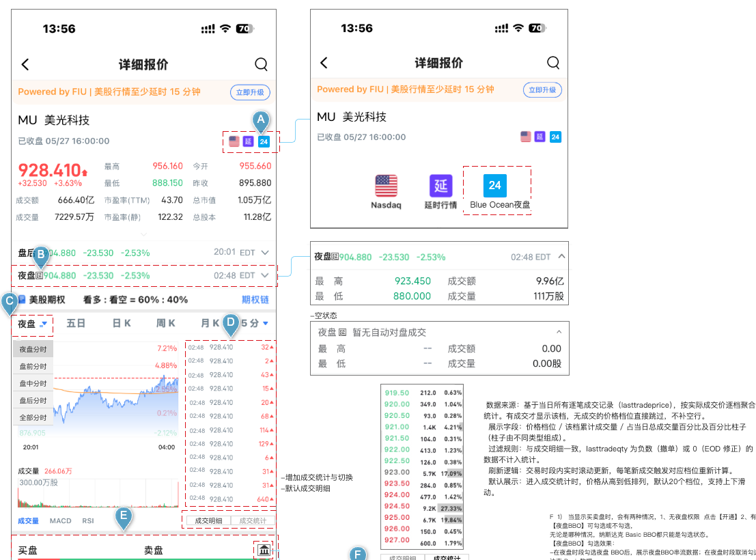Viewport: 756px width, 560px height.
Task: Switch to 成交明细 view
Action: [x=208, y=520]
